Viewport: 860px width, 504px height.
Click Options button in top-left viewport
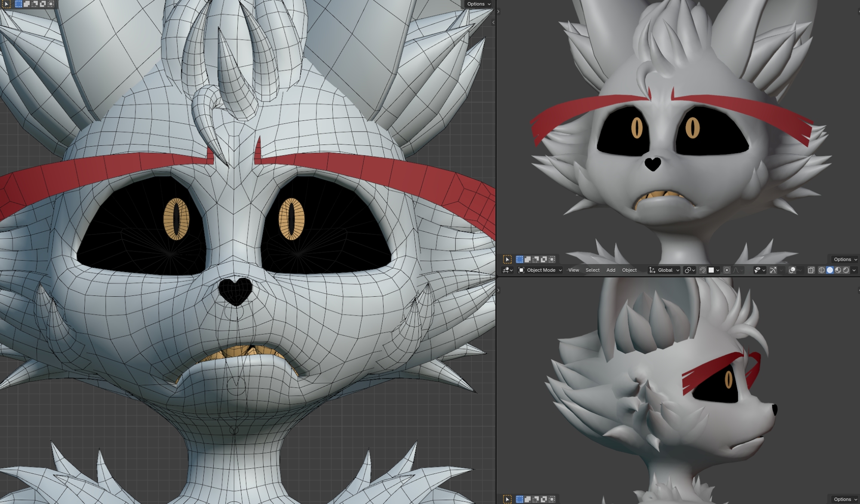[479, 4]
